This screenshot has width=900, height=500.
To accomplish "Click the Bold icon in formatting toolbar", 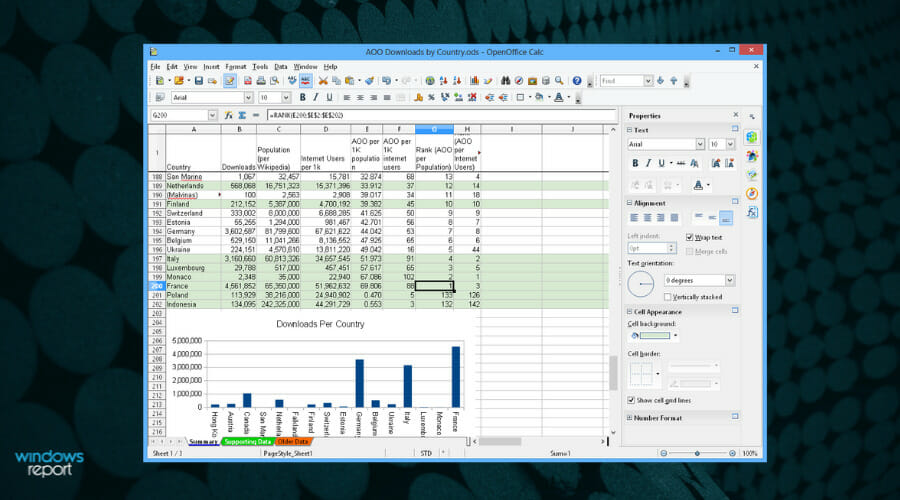I will 302,98.
